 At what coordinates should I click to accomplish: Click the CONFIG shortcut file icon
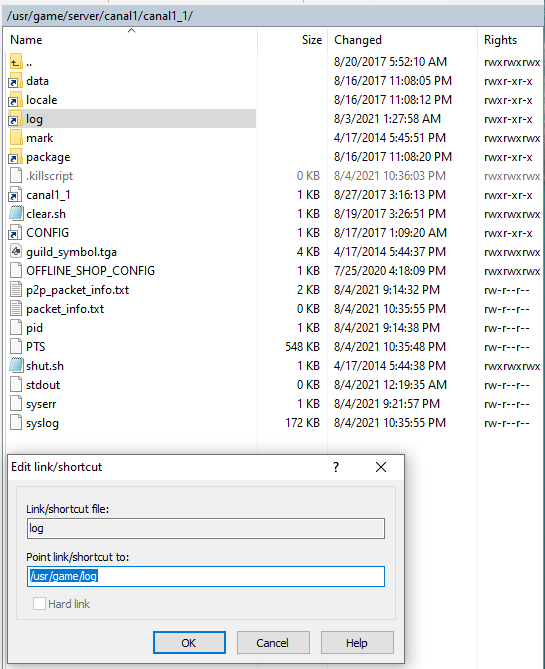[x=15, y=233]
